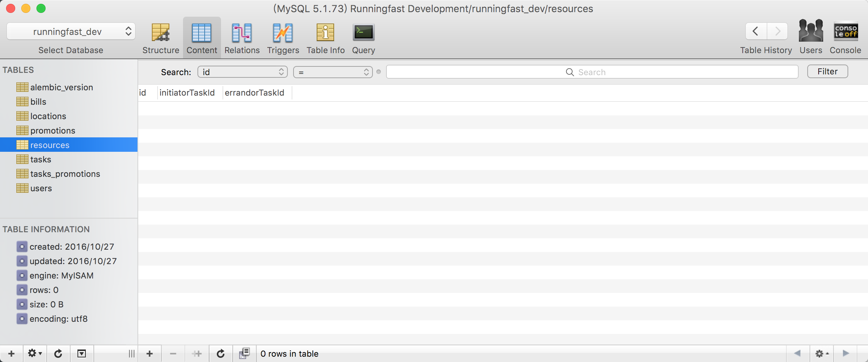Viewport: 868px width, 362px height.
Task: Open the Users manager
Action: click(811, 37)
